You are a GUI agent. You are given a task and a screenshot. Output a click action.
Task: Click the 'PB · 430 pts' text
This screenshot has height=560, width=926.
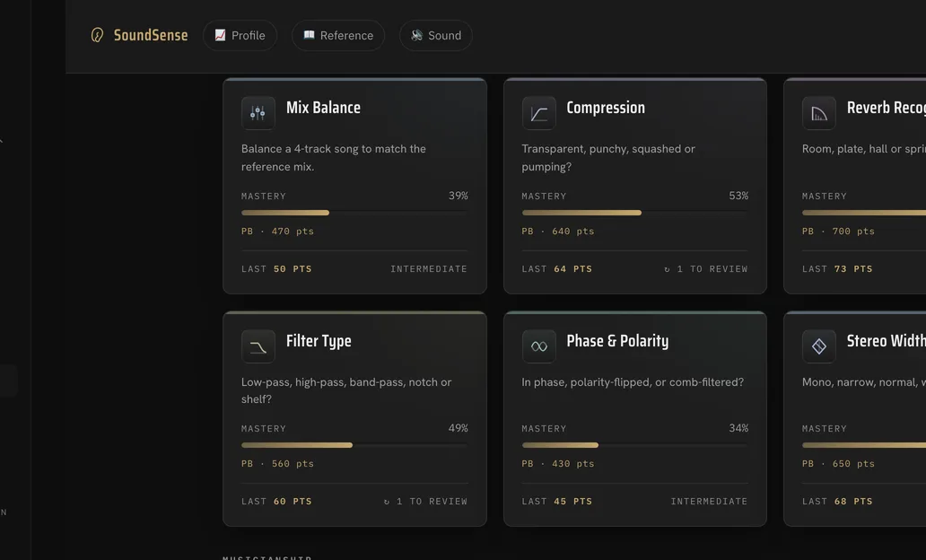coord(558,464)
